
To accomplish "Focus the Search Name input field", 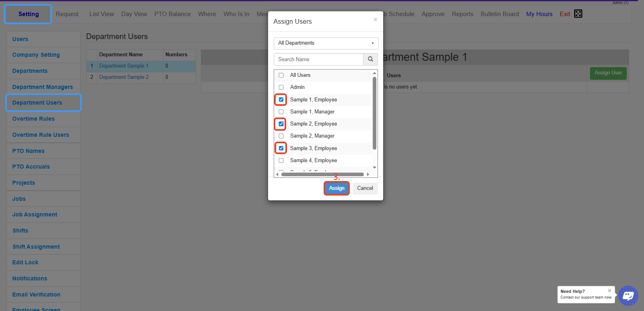I will coord(318,59).
